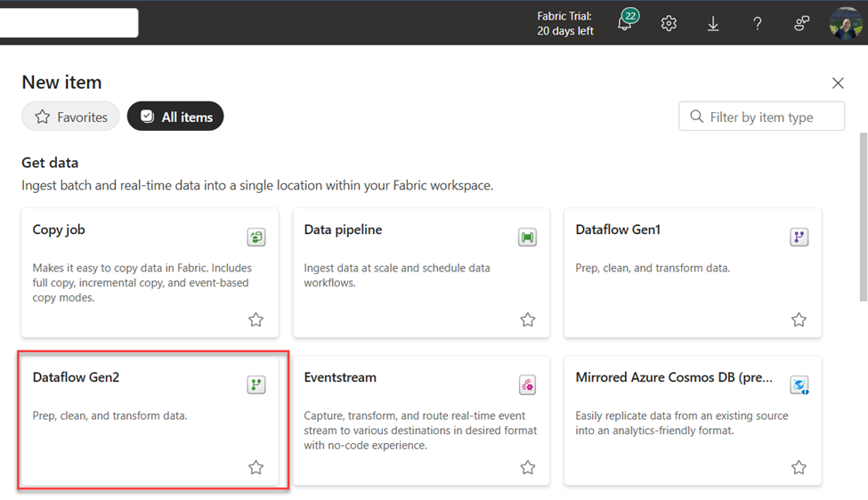
Task: Star the Mirrored Azure Cosmos DB card
Action: [x=799, y=467]
